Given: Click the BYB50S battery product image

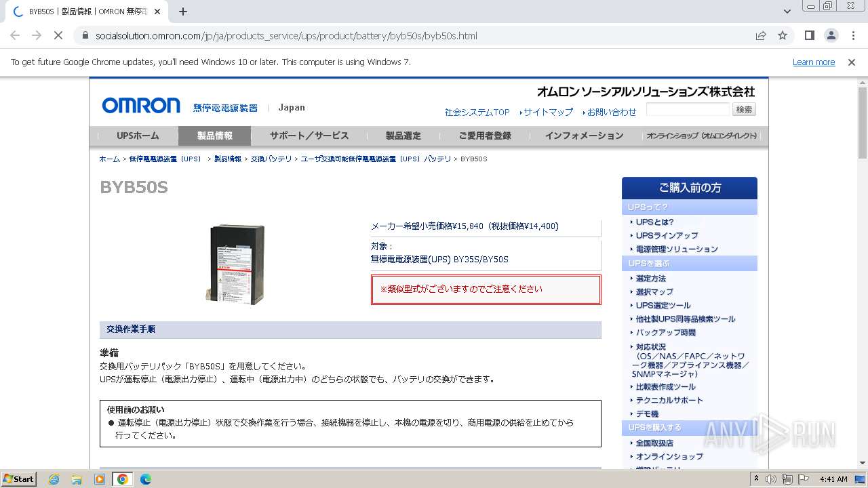Looking at the screenshot, I should tap(235, 264).
